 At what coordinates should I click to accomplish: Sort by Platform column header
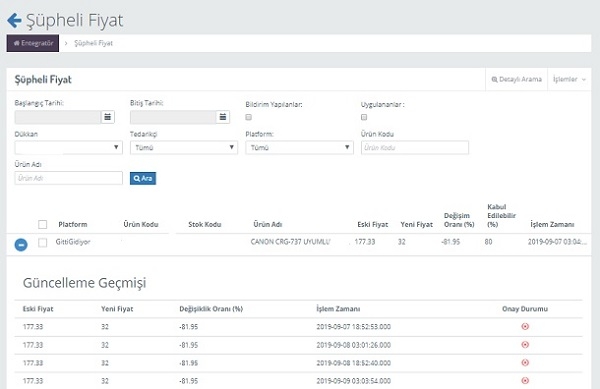[x=73, y=225]
